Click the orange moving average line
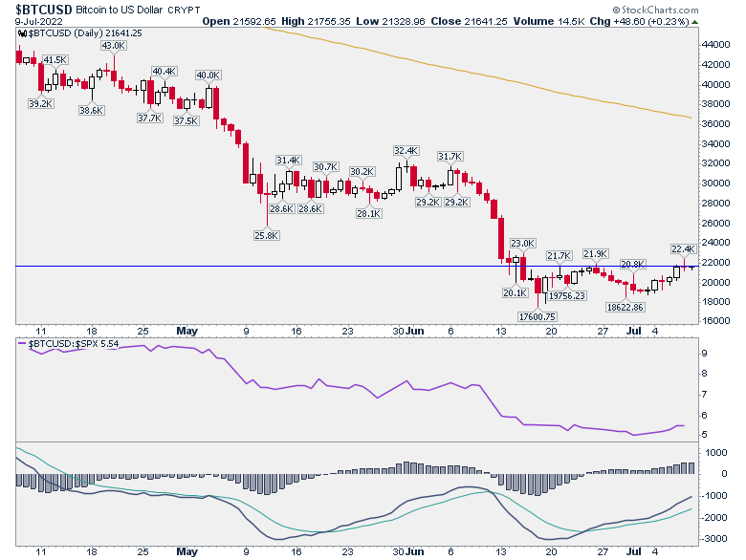The image size is (746, 560). 475,74
